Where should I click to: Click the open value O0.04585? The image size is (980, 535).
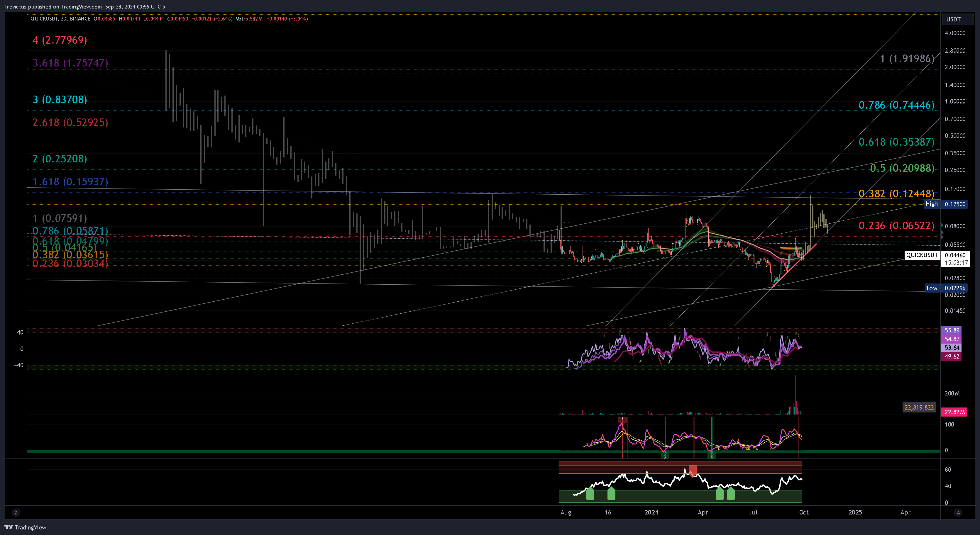coord(105,19)
